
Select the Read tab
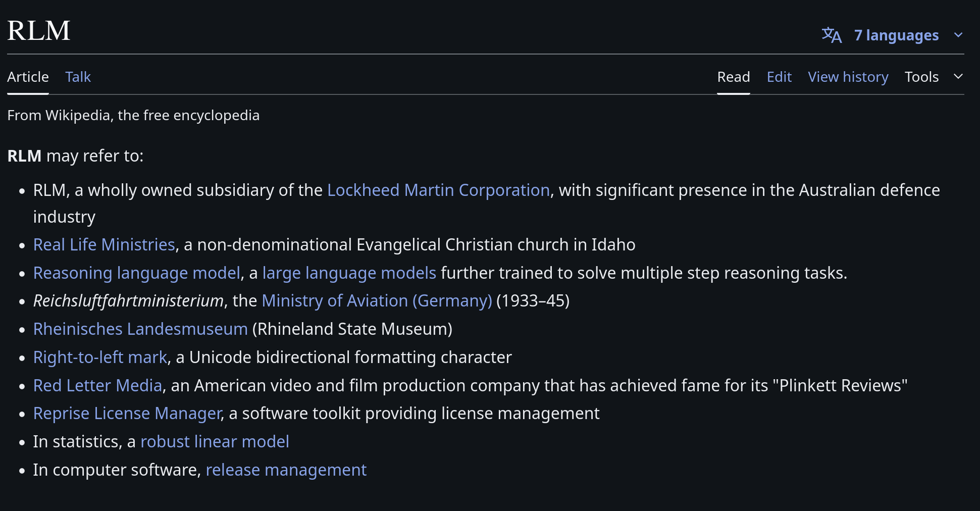(x=733, y=77)
